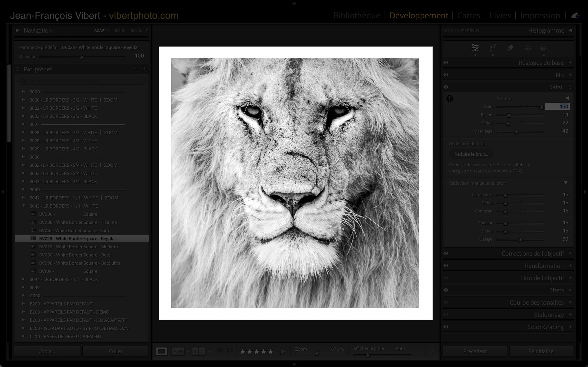This screenshot has width=588, height=367.
Task: Toggle visibility of Réglages de base panel
Action: pyautogui.click(x=446, y=63)
